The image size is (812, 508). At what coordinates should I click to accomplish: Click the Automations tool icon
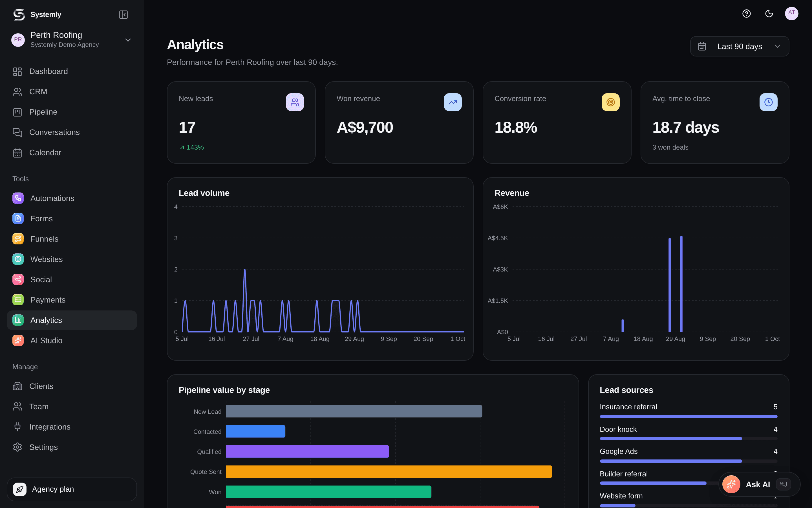pos(18,198)
